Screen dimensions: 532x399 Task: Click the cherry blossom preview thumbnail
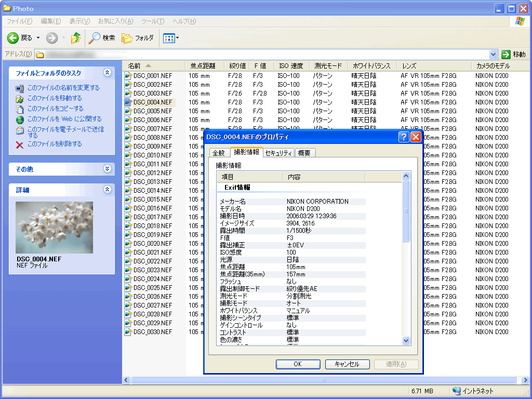[54, 228]
